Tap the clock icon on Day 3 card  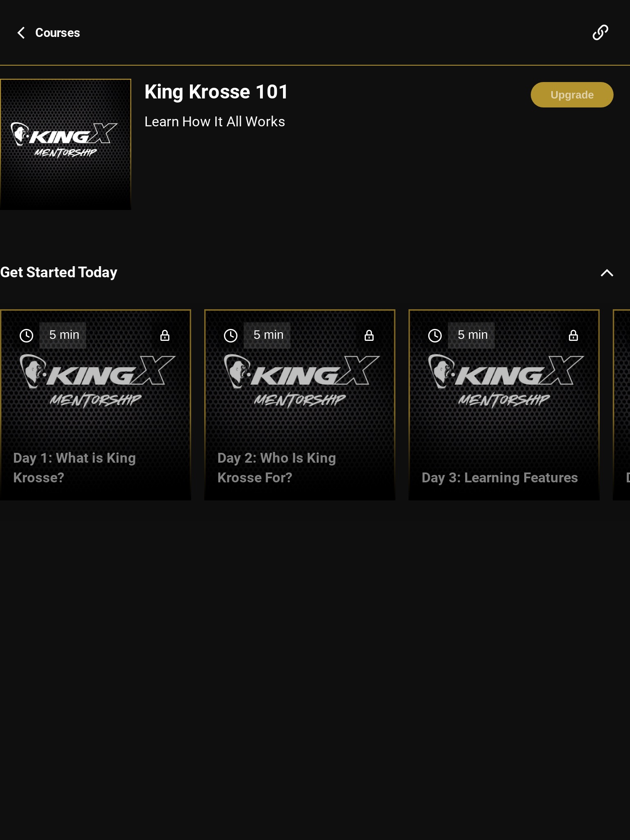435,336
